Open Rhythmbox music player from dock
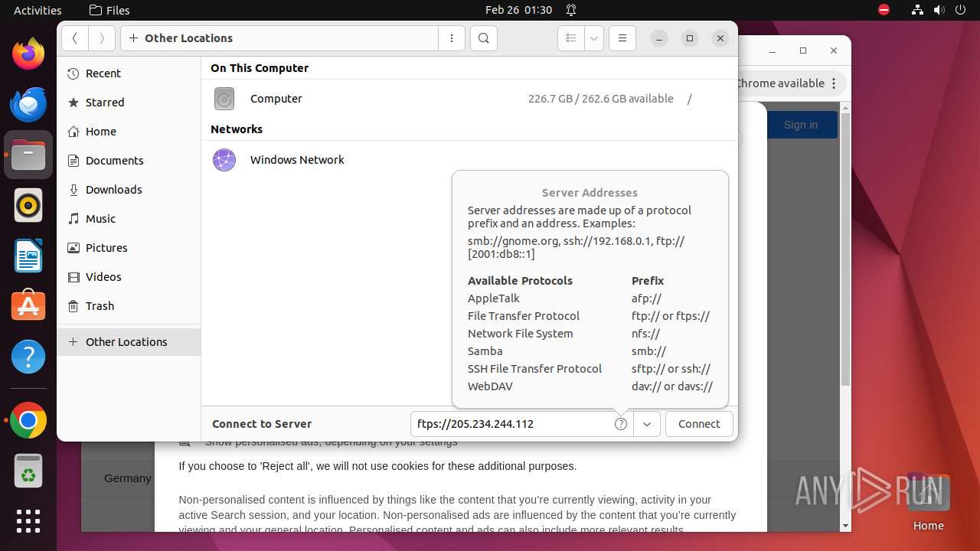Viewport: 980px width, 551px height. pos(28,206)
